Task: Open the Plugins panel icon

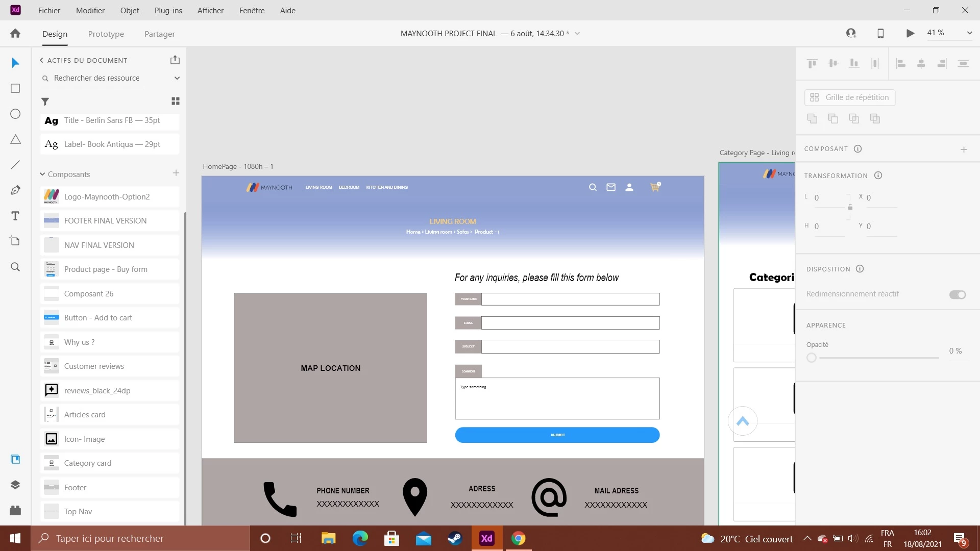Action: click(x=15, y=510)
